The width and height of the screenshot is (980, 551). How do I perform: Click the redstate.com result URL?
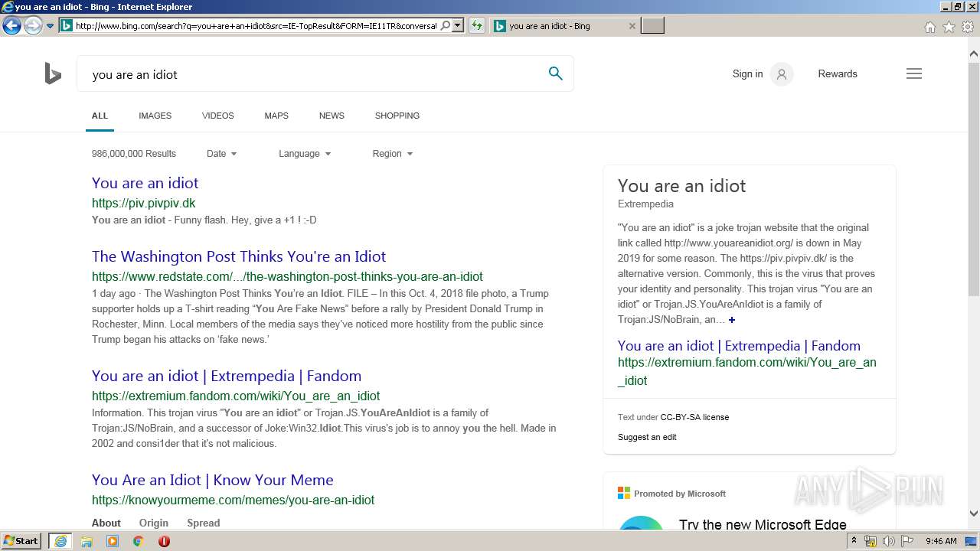tap(287, 277)
